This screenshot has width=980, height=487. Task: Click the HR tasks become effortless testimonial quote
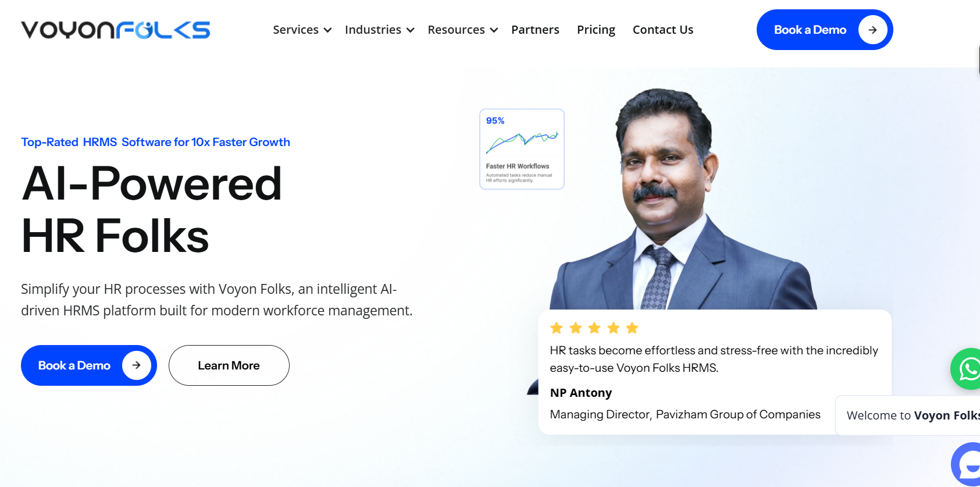(x=714, y=359)
